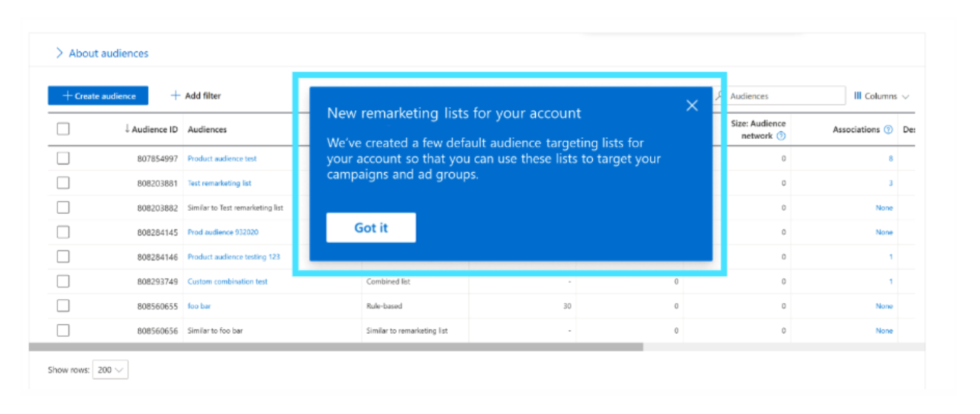Click help icon next to Associations
The height and width of the screenshot is (414, 980).
888,129
